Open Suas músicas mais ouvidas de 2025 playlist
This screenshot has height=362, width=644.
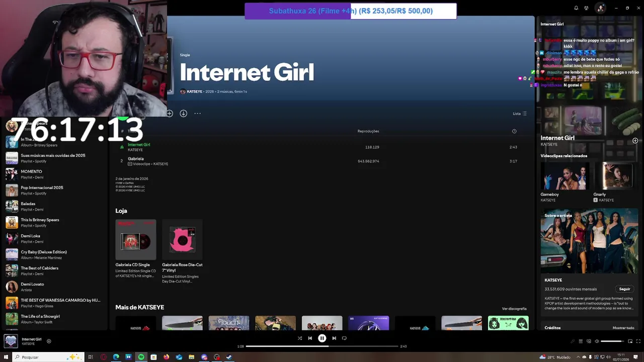click(53, 158)
